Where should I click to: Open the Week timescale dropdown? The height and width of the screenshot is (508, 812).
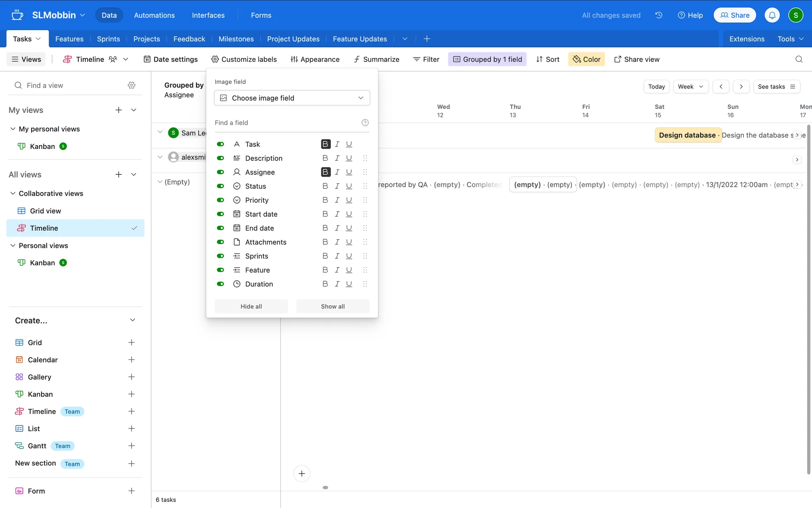coord(690,87)
